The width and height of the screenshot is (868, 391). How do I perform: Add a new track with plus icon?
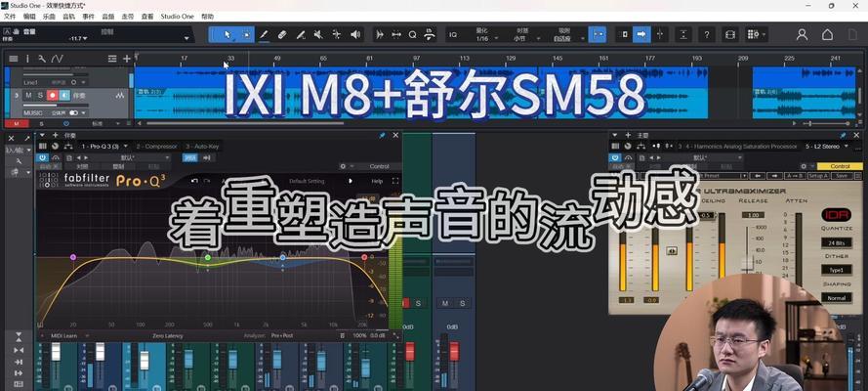[127, 58]
